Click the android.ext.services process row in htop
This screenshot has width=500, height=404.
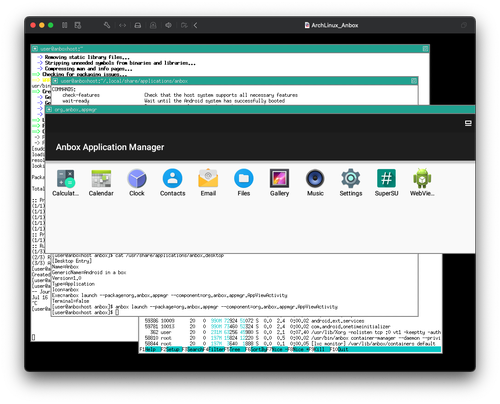[290, 321]
